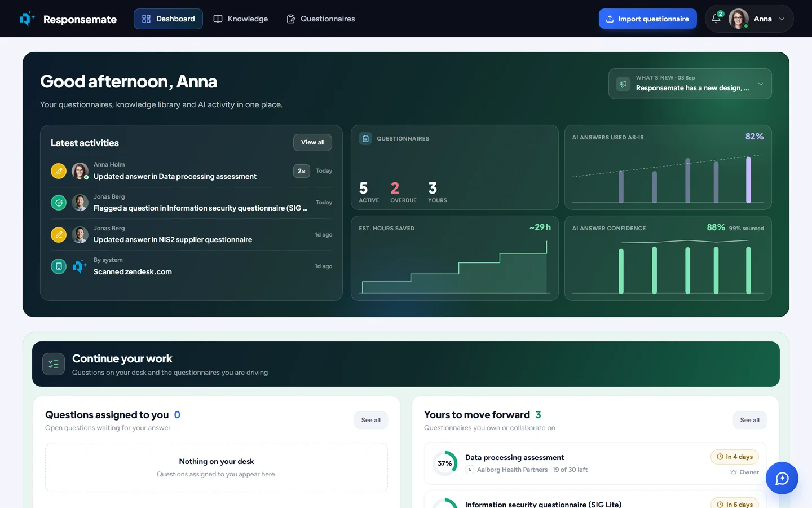
Task: Click the 'In 4 days' due badge
Action: 735,457
